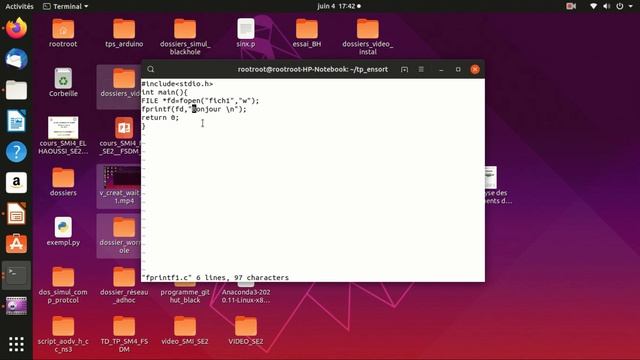Select programme_github_black folder

(x=185, y=293)
